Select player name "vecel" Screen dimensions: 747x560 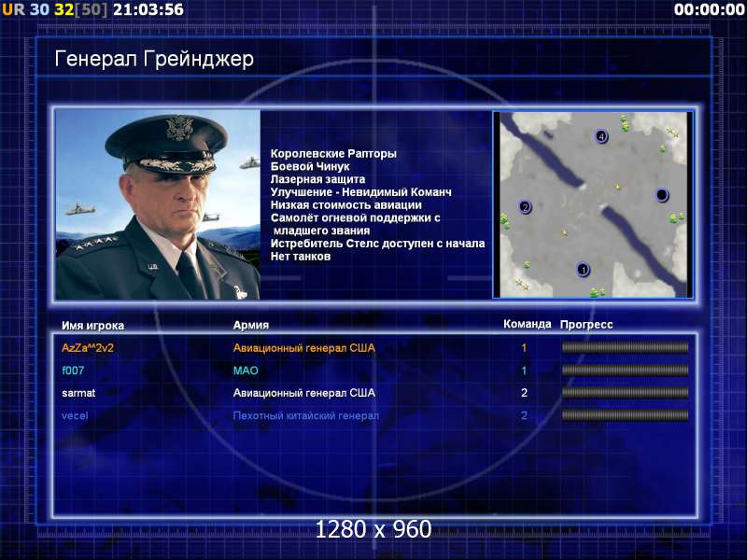[x=75, y=415]
